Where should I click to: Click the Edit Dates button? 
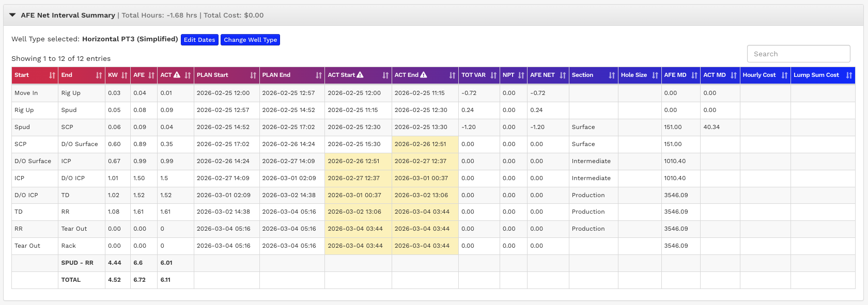tap(199, 40)
